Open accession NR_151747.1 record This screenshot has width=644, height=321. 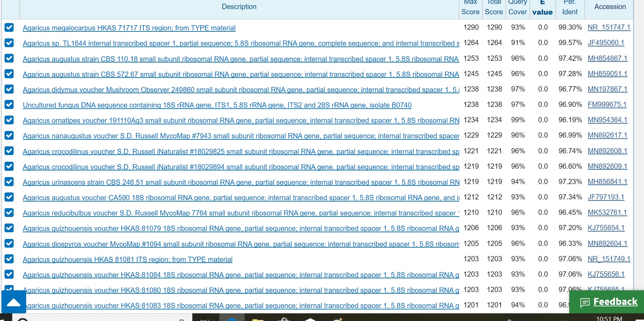click(609, 27)
